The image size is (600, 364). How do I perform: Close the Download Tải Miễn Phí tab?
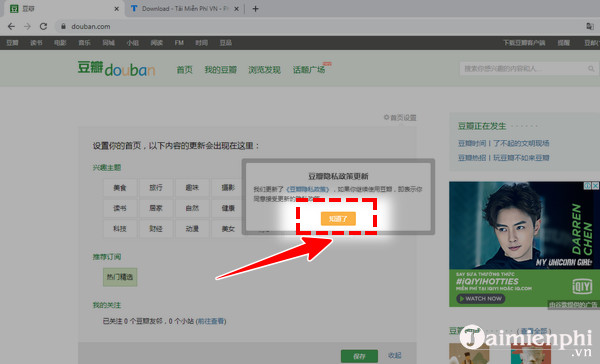coord(236,8)
